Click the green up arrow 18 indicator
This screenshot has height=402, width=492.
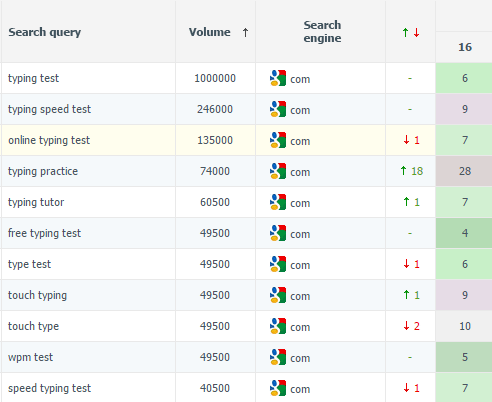(x=411, y=171)
